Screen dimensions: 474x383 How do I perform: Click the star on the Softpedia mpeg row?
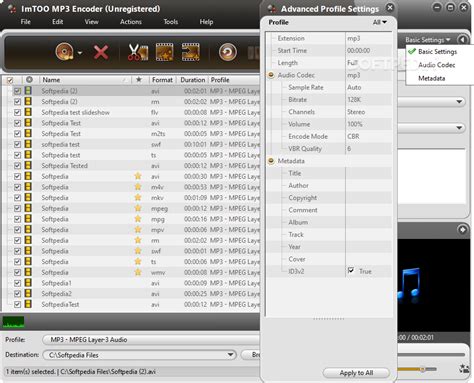(138, 208)
